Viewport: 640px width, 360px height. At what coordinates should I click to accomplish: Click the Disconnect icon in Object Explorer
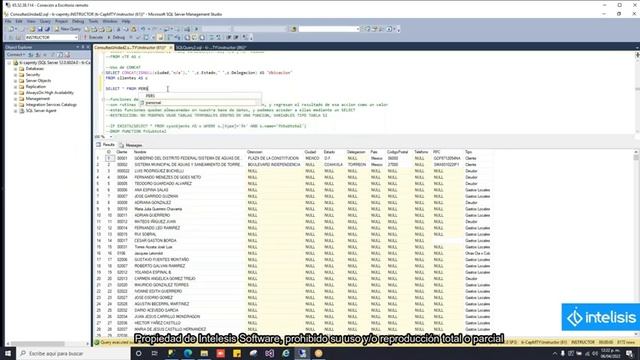pos(38,55)
